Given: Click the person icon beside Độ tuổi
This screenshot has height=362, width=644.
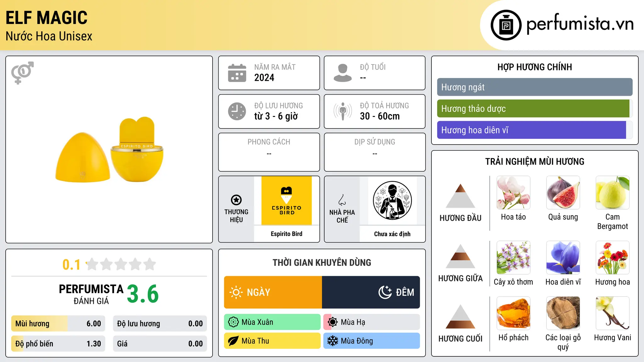Looking at the screenshot, I should click(x=343, y=73).
